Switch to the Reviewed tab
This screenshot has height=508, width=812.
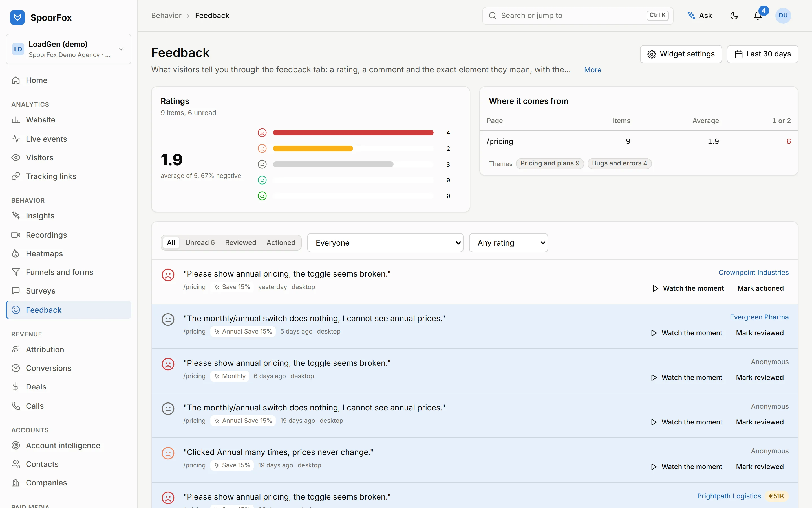coord(240,243)
